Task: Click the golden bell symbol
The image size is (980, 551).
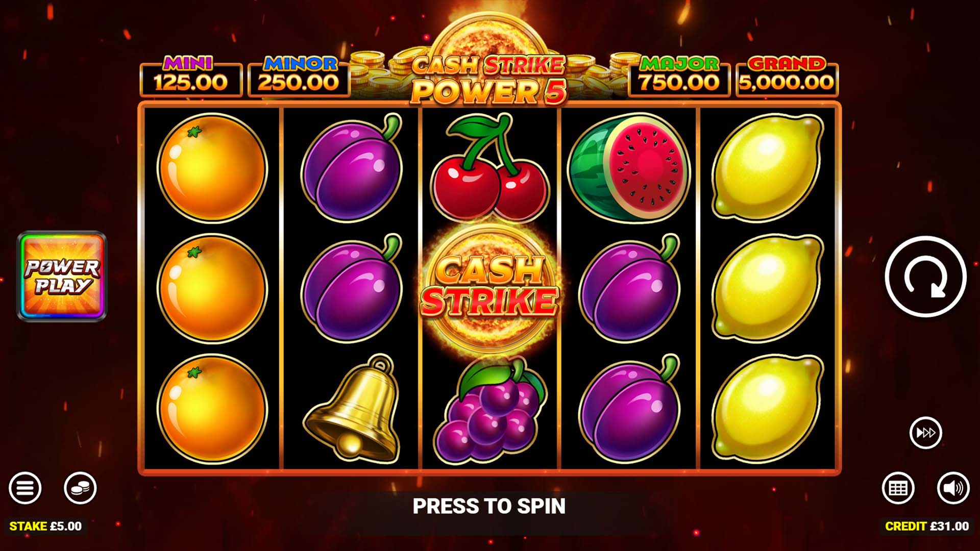Action: (351, 409)
